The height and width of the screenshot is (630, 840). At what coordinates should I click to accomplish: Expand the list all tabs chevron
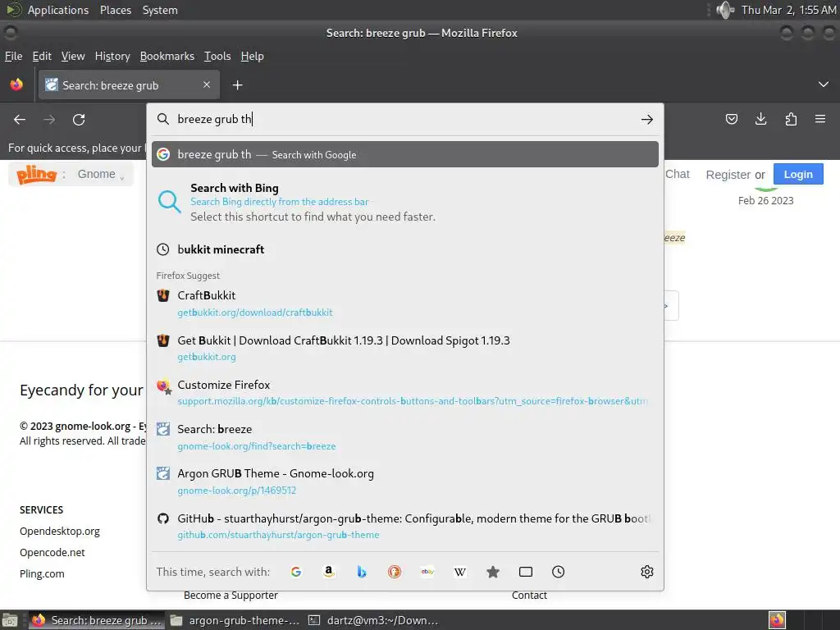pos(824,84)
